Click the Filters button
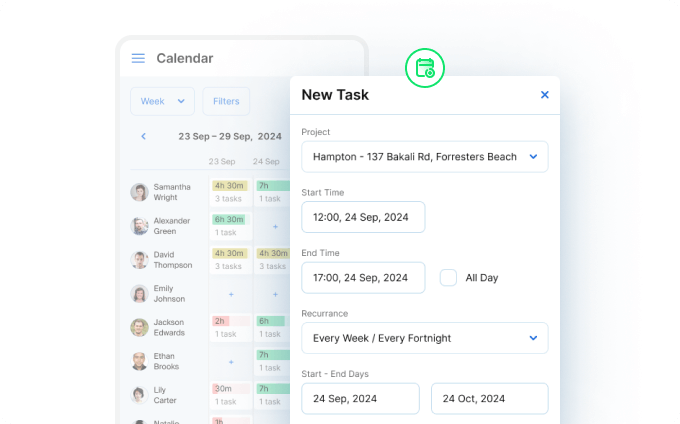The image size is (680, 424). tap(226, 101)
